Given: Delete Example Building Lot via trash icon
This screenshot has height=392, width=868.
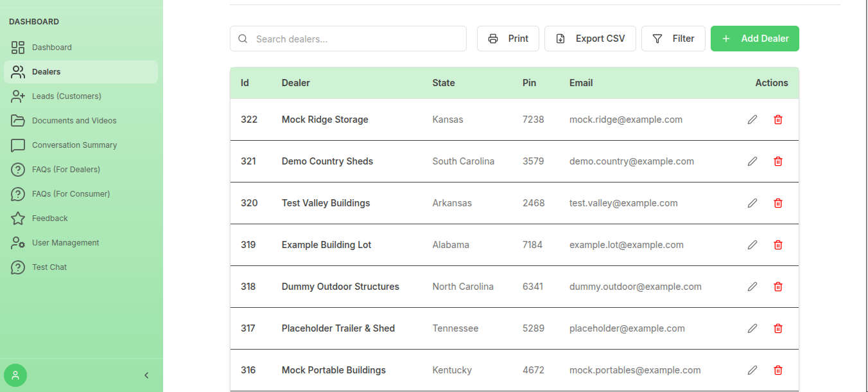Looking at the screenshot, I should [778, 245].
